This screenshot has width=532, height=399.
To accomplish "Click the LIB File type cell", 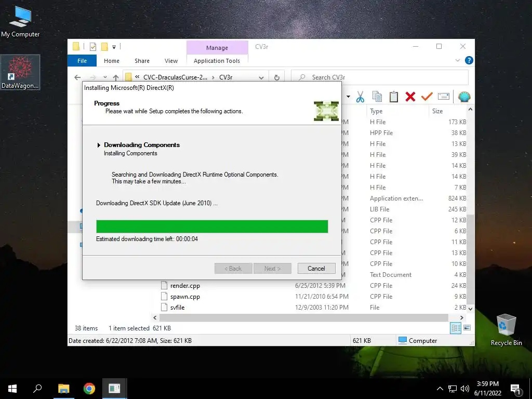I will coord(379,209).
